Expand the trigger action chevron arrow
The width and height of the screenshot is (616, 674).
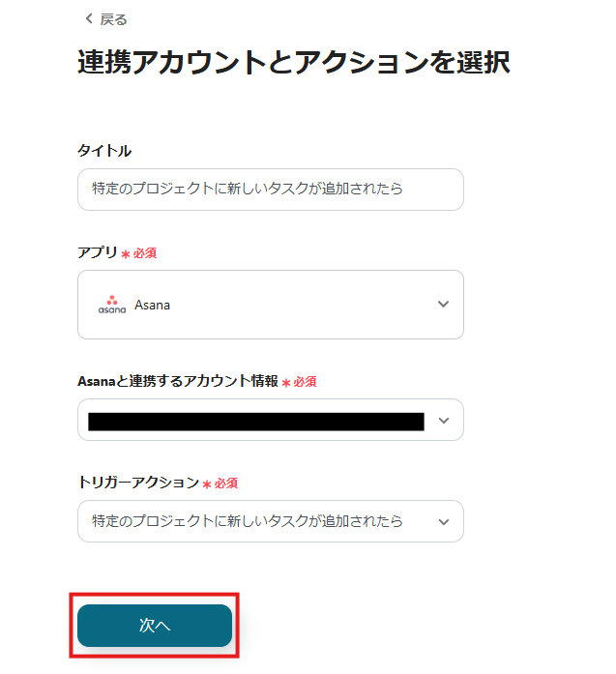(x=444, y=521)
